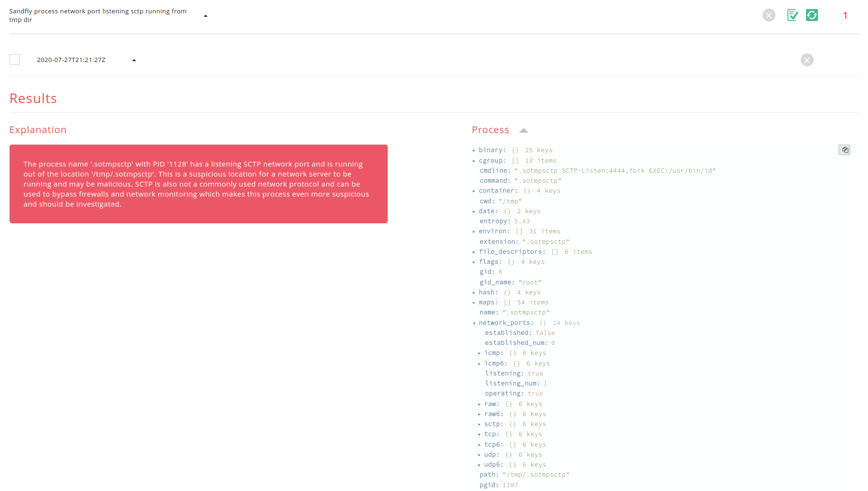Click the pgid value 1107
Viewport: 868px width, 491px height.
(x=510, y=485)
